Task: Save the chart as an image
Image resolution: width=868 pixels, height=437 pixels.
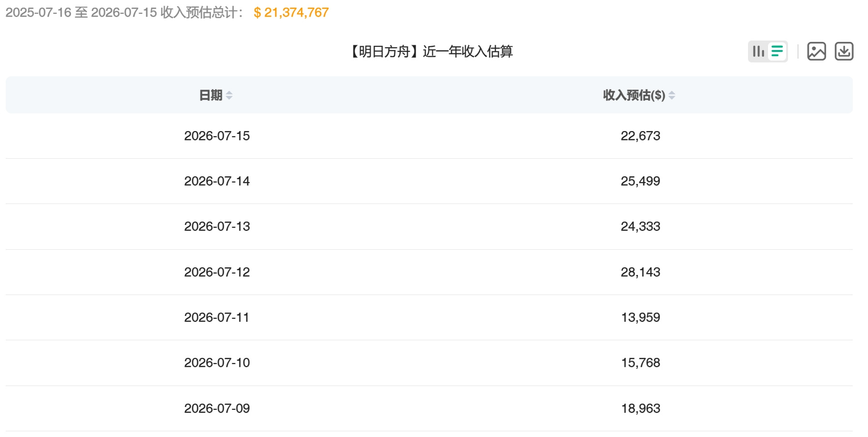Action: click(x=817, y=51)
